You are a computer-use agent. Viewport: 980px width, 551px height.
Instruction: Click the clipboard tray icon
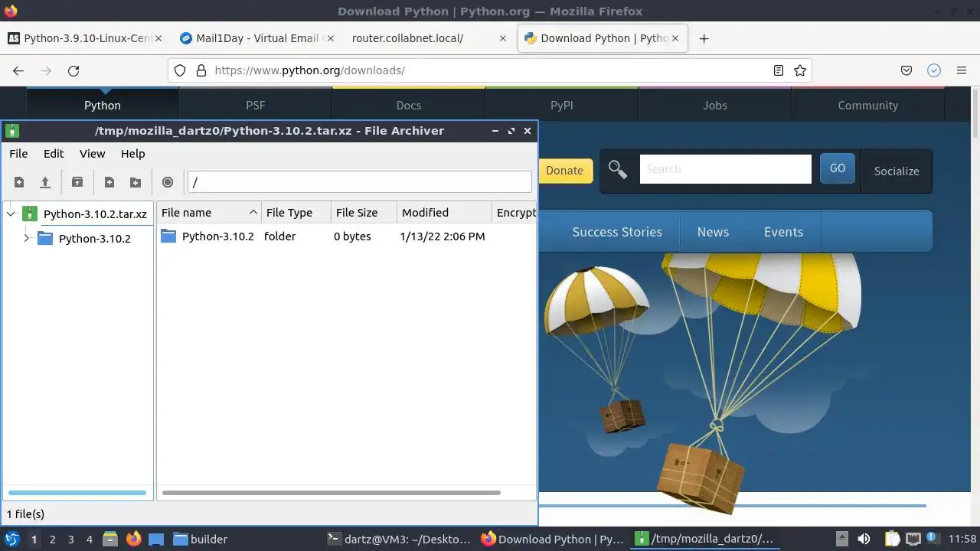tap(892, 539)
